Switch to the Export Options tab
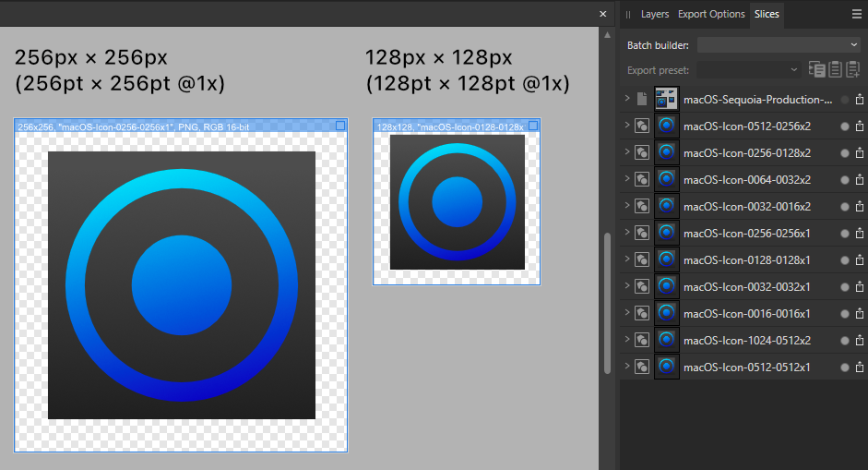The width and height of the screenshot is (868, 470). (711, 15)
